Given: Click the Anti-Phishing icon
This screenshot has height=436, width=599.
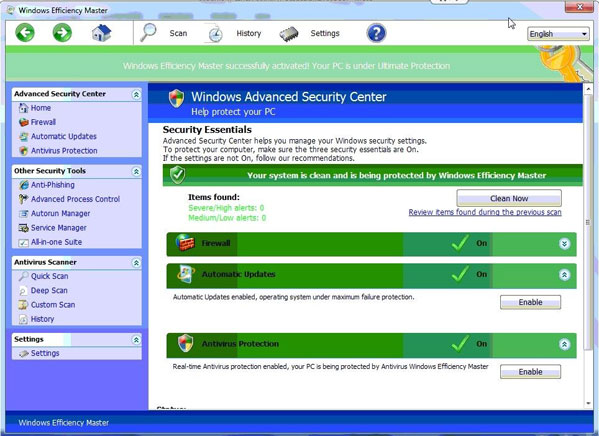Looking at the screenshot, I should tap(24, 185).
